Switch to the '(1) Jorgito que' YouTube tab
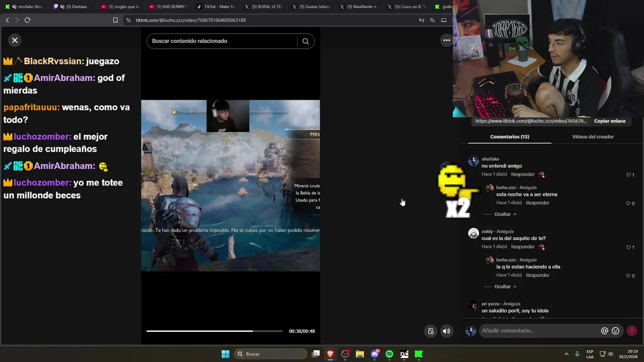The image size is (644, 362). pyautogui.click(x=120, y=7)
